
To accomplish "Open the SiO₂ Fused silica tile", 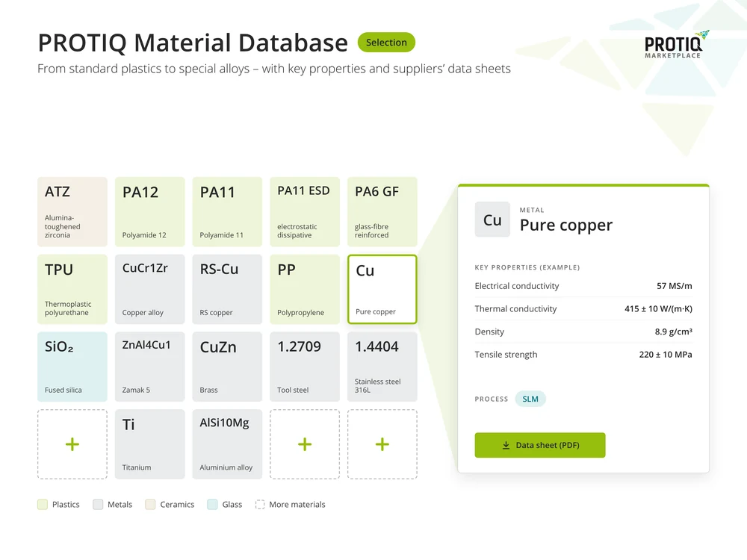I will pos(72,367).
